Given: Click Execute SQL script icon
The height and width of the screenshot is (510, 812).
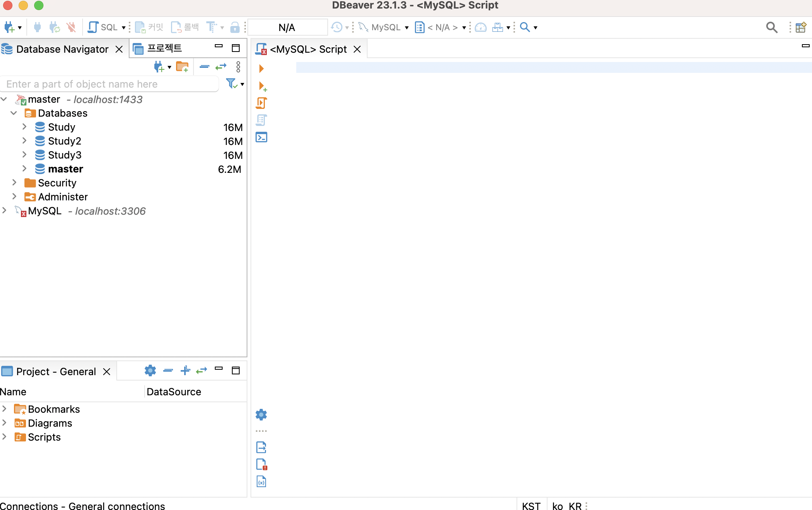Looking at the screenshot, I should (261, 103).
